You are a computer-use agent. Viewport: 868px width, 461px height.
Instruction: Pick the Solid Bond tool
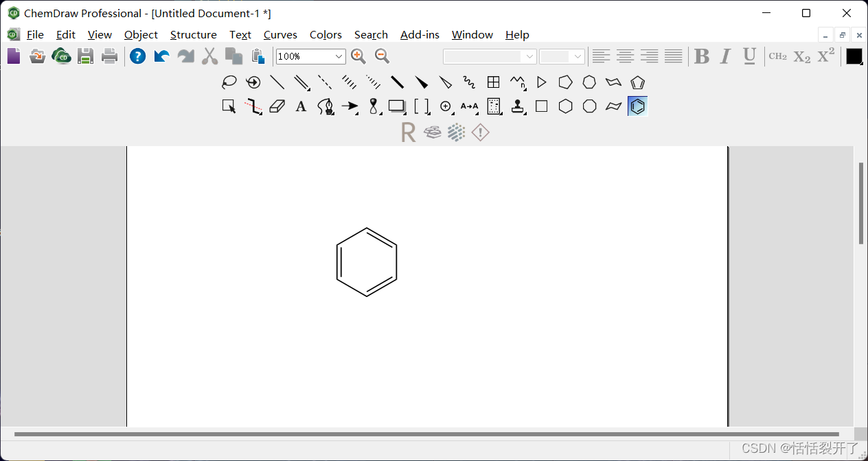click(277, 82)
